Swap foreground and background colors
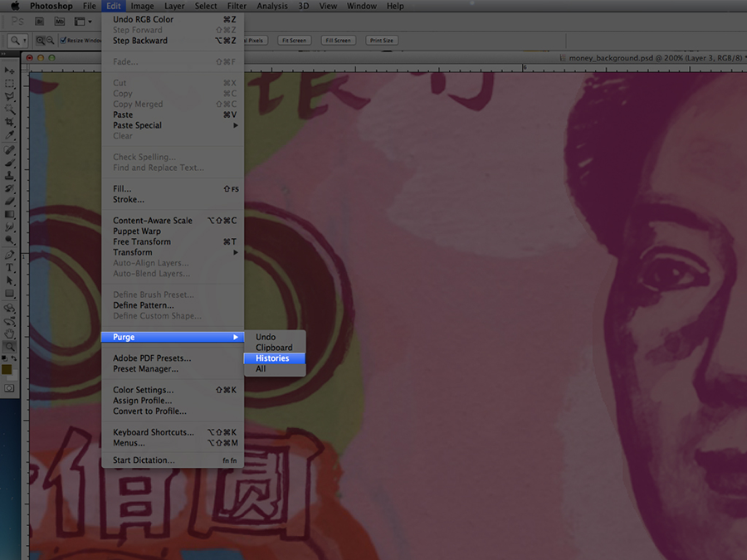Image resolution: width=747 pixels, height=560 pixels. [x=14, y=358]
